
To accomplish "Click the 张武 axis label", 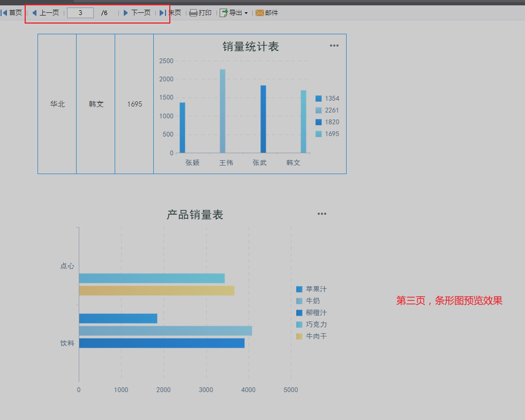I will click(x=259, y=163).
